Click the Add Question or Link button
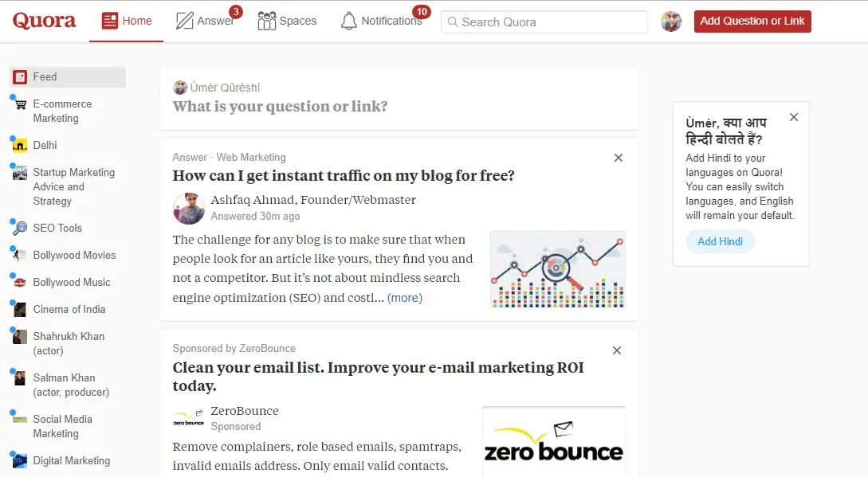Screen dimensions: 868x477 tap(752, 21)
